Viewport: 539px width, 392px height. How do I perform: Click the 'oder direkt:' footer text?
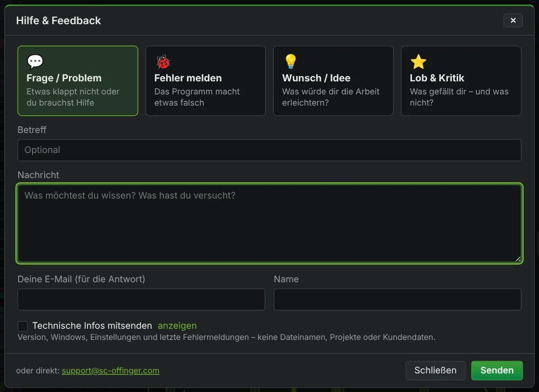(x=38, y=371)
